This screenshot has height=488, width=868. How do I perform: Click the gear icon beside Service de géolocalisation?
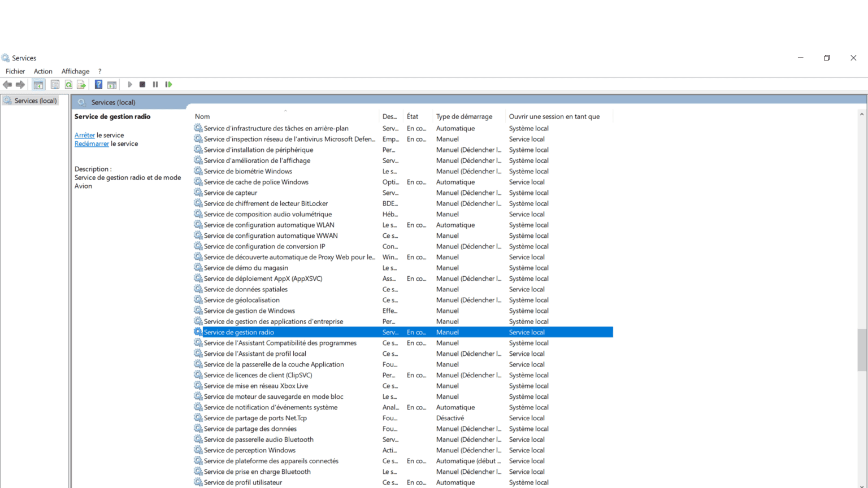point(198,300)
